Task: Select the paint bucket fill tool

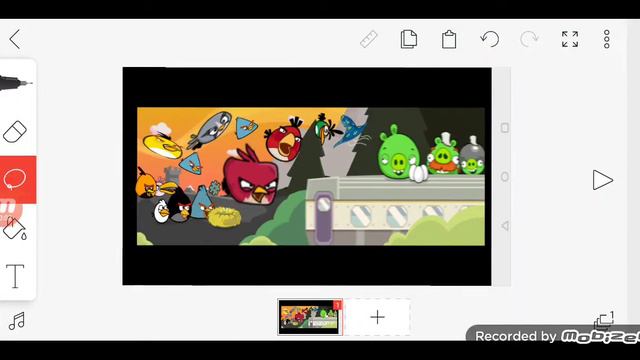Action: (15, 229)
